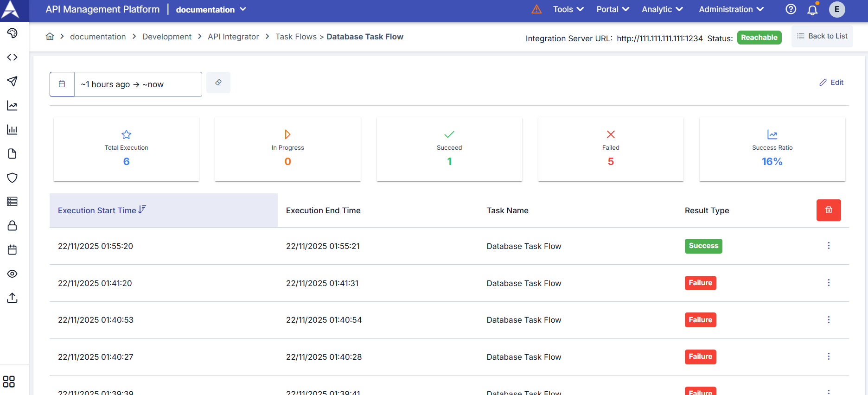Open the code brackets icon in sidebar
Image resolution: width=868 pixels, height=395 pixels.
[13, 57]
